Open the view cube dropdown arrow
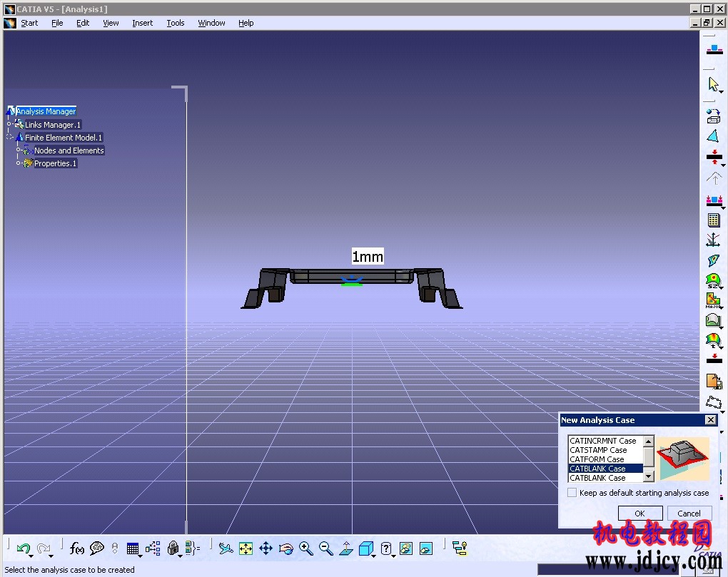 click(374, 555)
